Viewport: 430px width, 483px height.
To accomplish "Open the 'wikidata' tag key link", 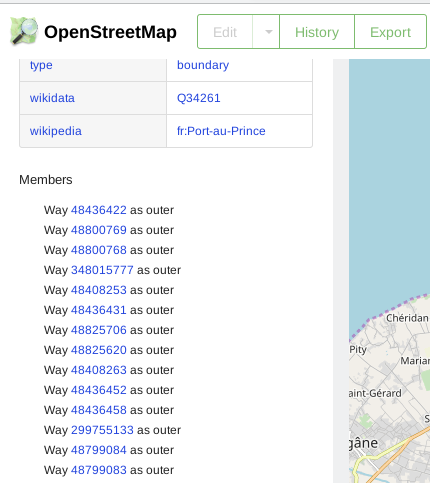I will tap(52, 98).
